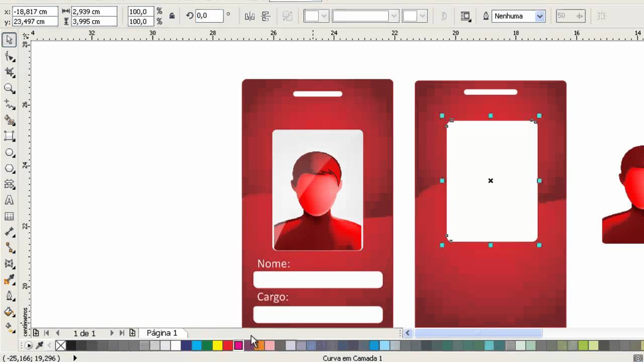The height and width of the screenshot is (362, 644).
Task: Select the Interactive Fill tool
Action: coord(9,327)
